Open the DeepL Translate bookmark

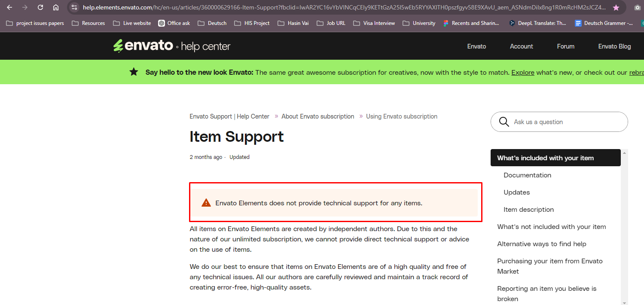(538, 23)
